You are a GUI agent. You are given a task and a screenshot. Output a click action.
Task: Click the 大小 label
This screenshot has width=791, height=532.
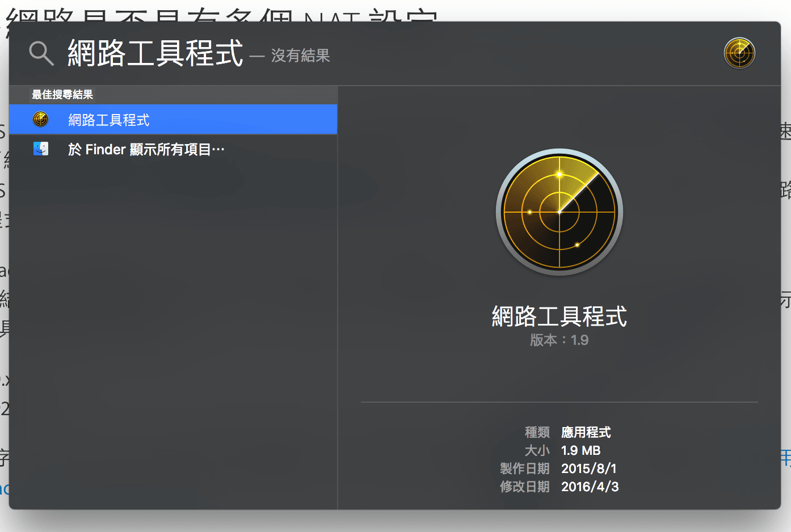(537, 450)
